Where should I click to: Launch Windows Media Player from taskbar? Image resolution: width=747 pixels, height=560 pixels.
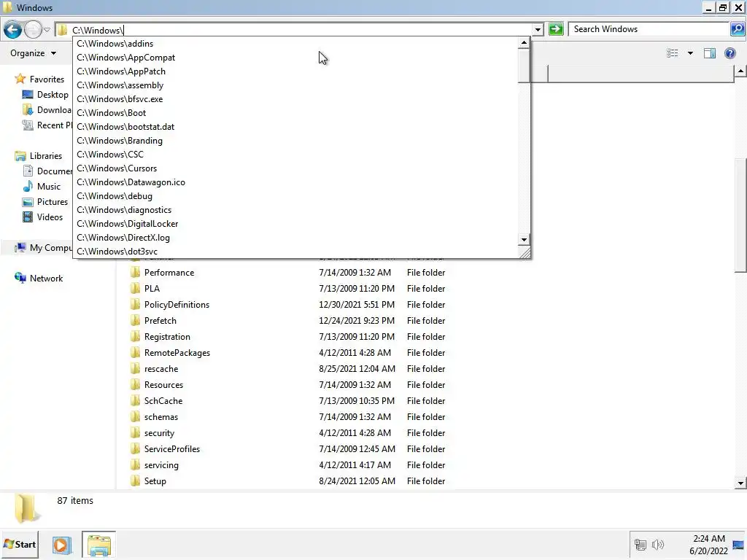pos(61,545)
